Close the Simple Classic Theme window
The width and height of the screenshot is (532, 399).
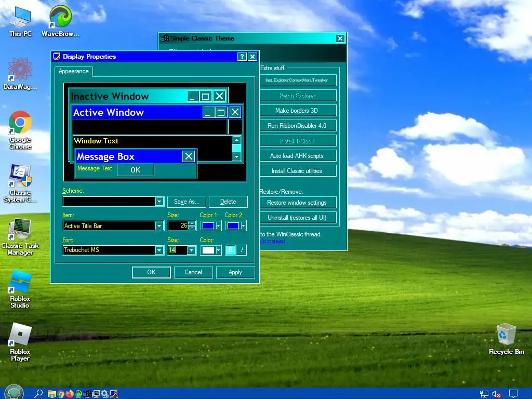(340, 38)
